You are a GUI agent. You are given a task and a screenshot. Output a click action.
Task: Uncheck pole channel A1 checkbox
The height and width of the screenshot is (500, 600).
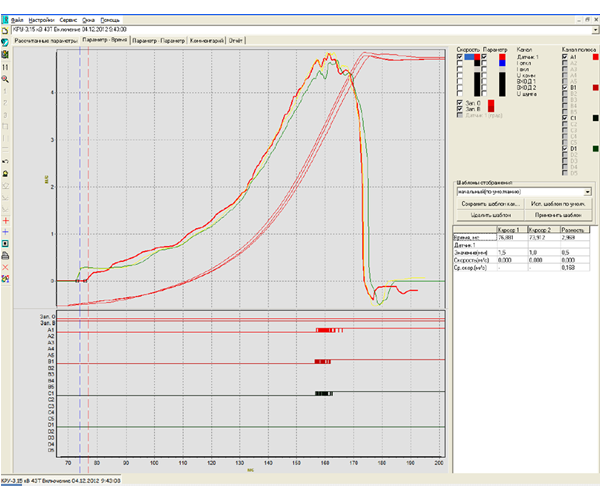[565, 57]
